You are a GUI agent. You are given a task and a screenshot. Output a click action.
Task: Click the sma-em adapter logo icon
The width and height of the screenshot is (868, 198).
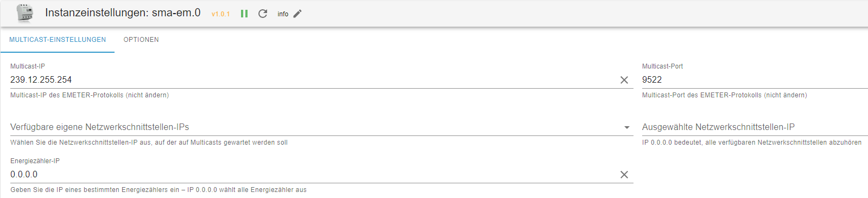point(24,13)
